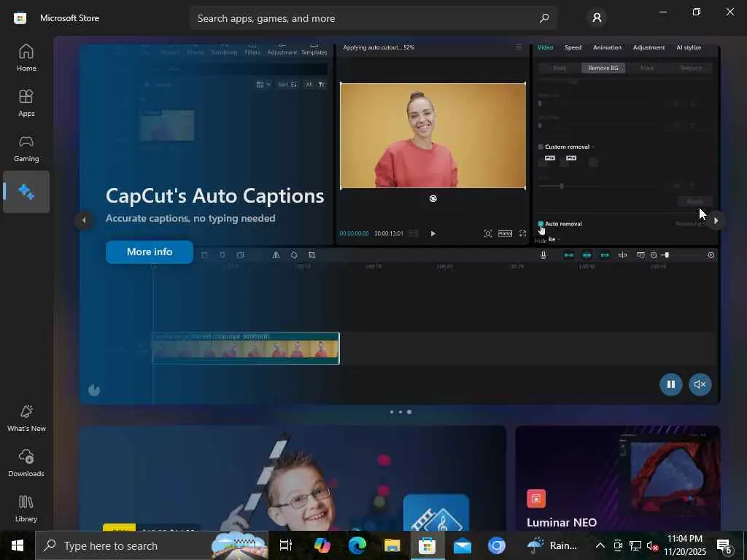Open the muted volume tray icon

(652, 545)
